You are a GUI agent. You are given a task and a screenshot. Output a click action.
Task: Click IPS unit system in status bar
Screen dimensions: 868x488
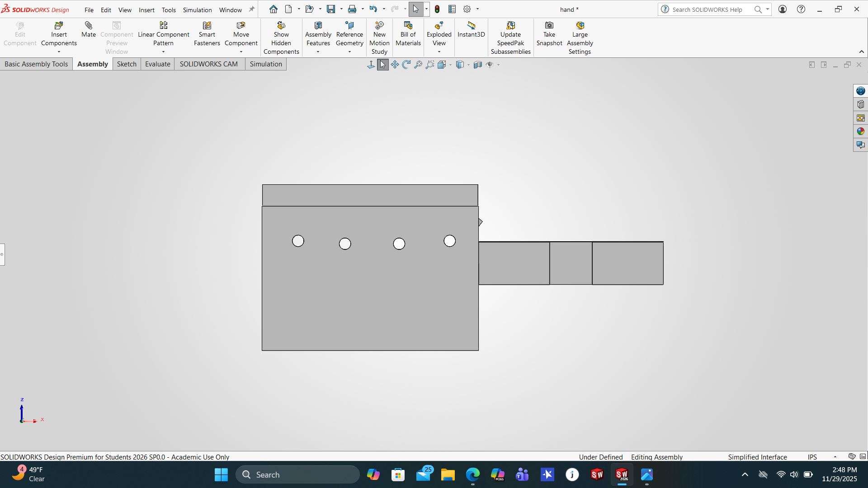[812, 457]
